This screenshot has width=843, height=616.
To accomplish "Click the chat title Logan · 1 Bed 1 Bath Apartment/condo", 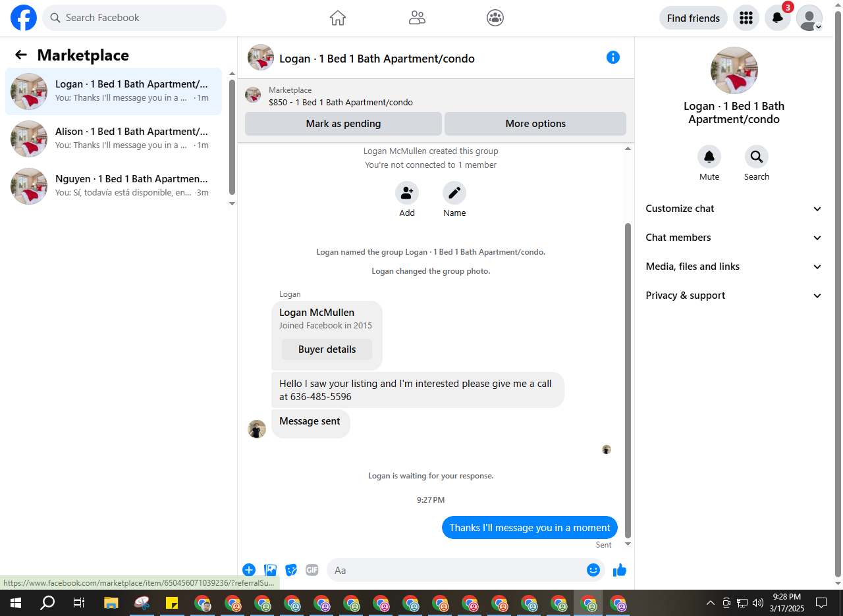I will pos(377,59).
